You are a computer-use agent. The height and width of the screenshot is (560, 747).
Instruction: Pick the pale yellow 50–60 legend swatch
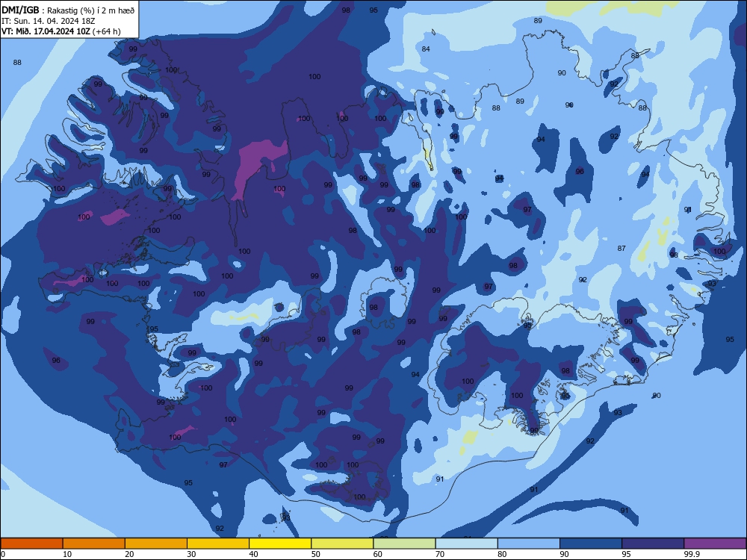(x=342, y=544)
